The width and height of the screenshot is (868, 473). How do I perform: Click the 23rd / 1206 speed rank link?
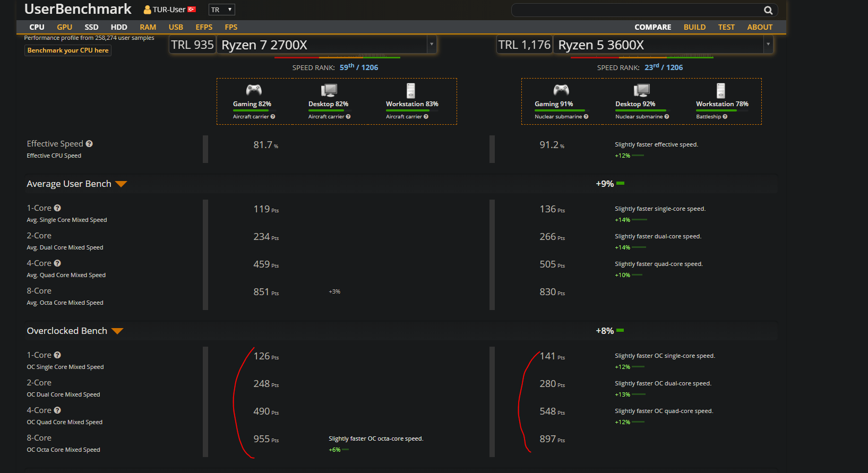[664, 67]
